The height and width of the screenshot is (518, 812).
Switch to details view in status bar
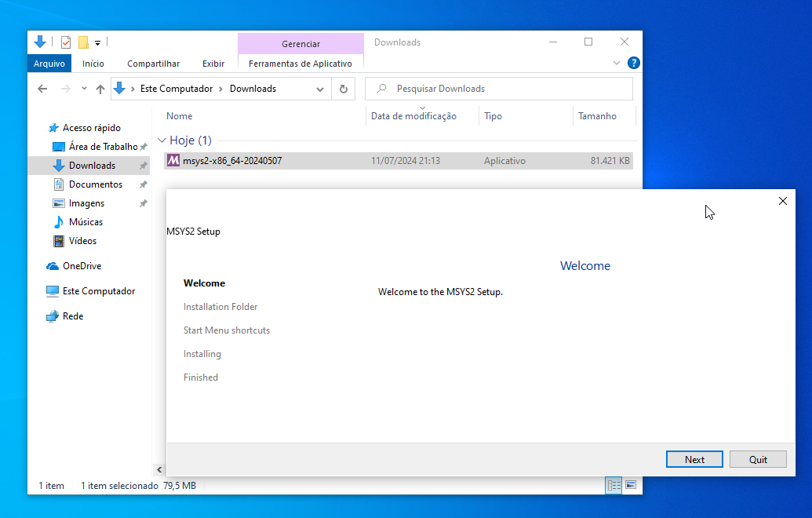pyautogui.click(x=614, y=485)
